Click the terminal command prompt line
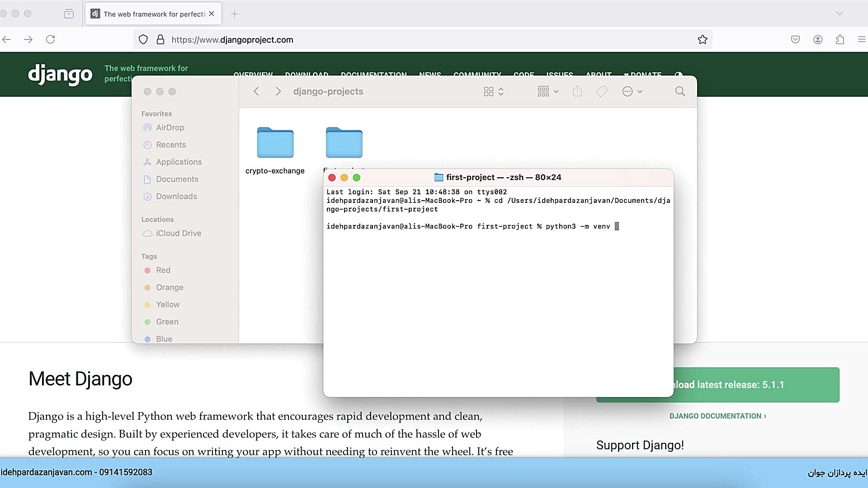 point(472,226)
